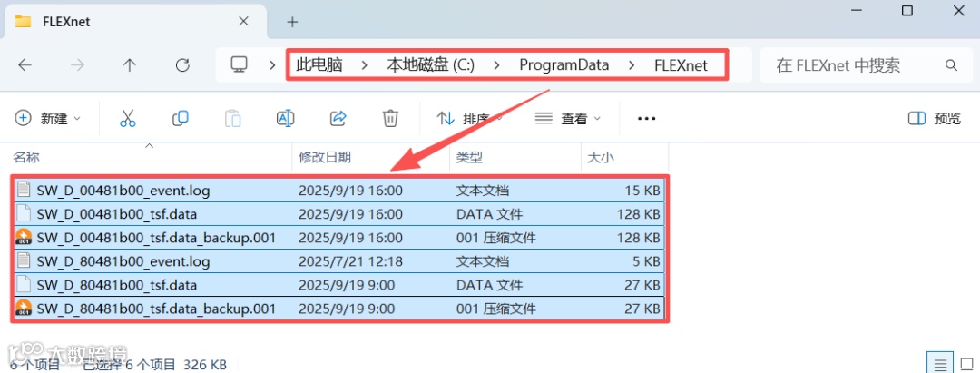Expand chevron after monitor icon in address bar

272,65
